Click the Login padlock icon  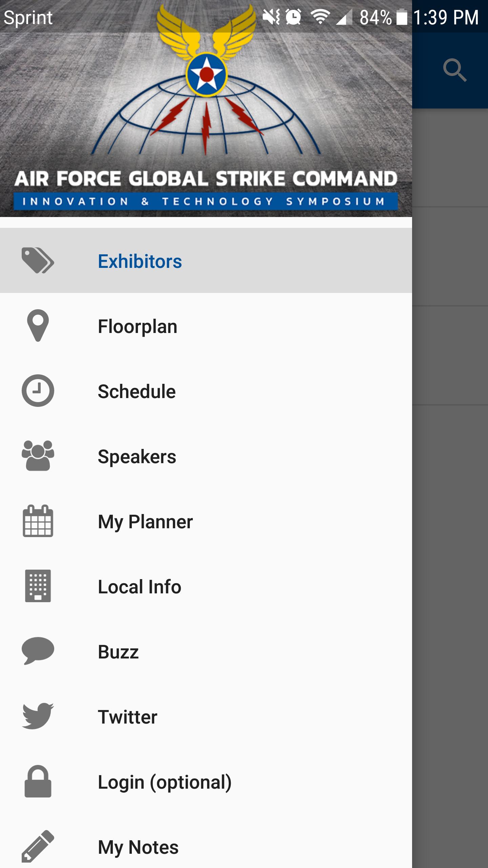(x=38, y=781)
